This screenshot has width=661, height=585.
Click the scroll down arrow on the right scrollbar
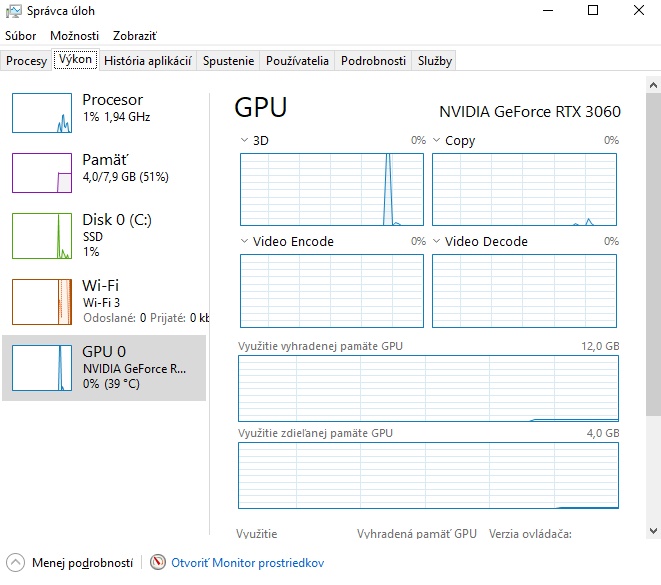click(653, 531)
